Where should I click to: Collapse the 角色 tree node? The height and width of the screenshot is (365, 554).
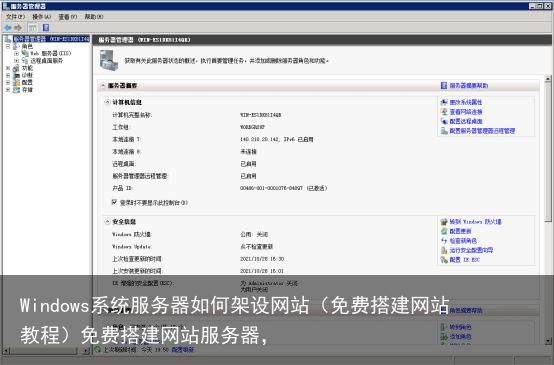(8, 46)
